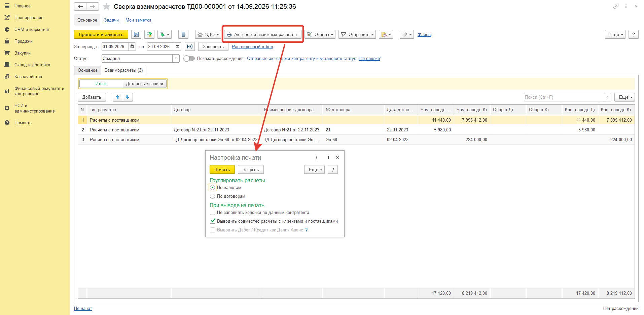The image size is (644, 315).
Task: Move row down with blue arrow
Action: pyautogui.click(x=128, y=97)
